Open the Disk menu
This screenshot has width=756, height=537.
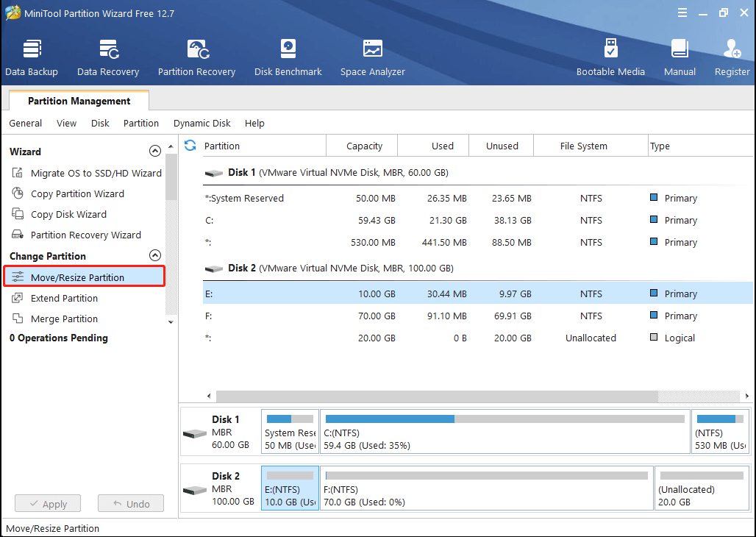[x=100, y=123]
